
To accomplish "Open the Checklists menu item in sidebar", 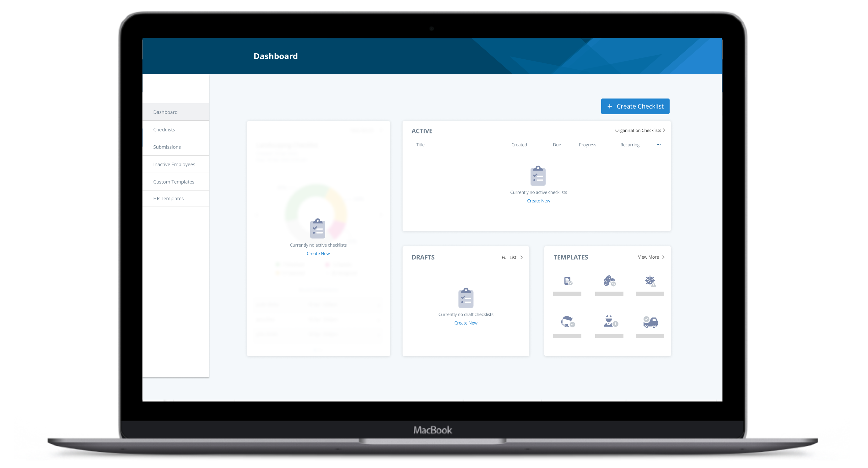I will 163,129.
